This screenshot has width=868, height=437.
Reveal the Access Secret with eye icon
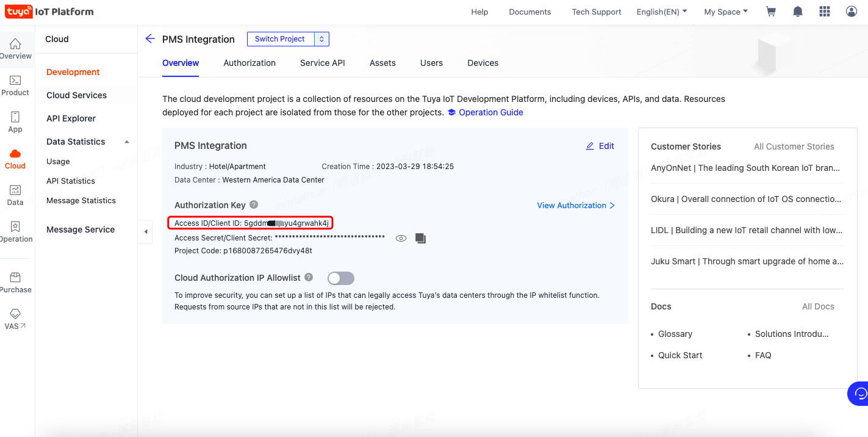point(401,238)
